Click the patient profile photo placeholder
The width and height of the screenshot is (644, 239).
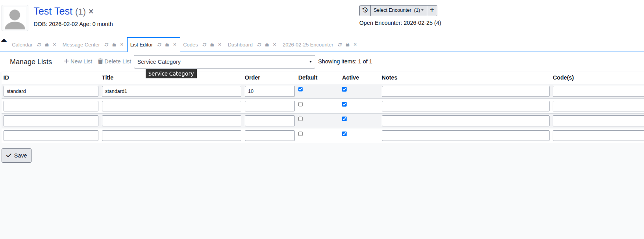point(15,18)
